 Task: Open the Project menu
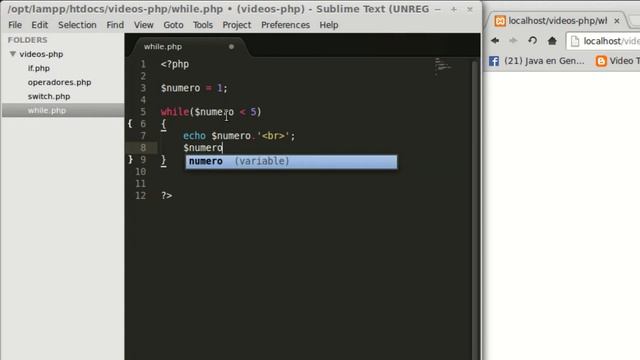click(237, 25)
